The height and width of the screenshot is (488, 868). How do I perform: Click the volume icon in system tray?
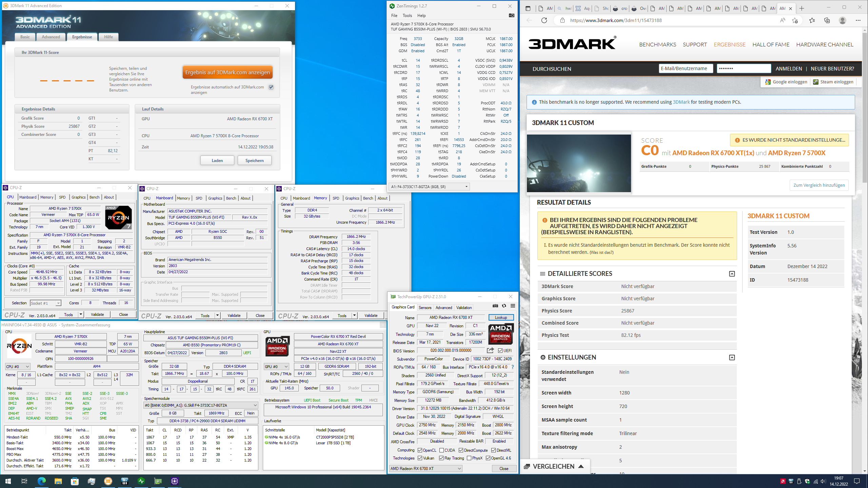(x=824, y=481)
